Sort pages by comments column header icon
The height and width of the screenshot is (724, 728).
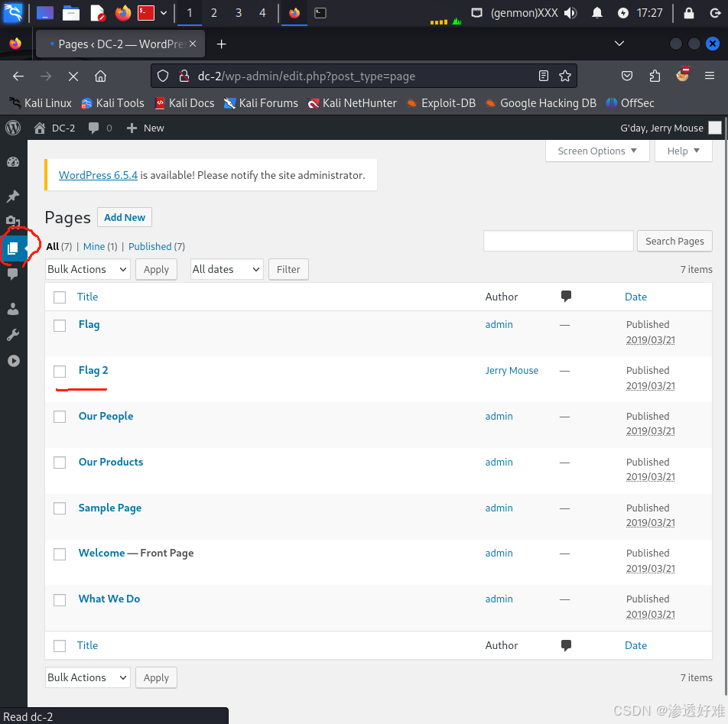tap(566, 297)
